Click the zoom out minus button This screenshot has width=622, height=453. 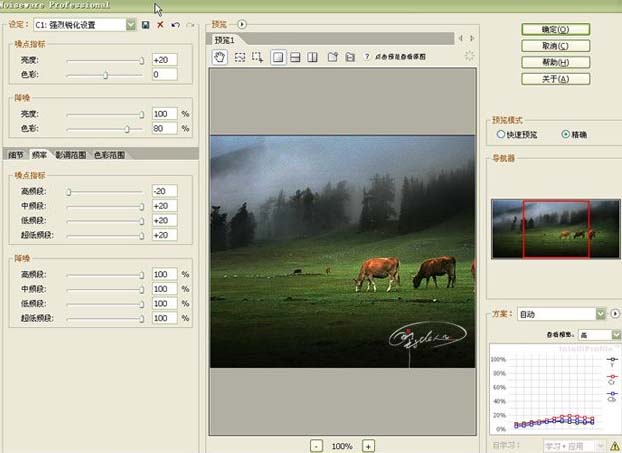click(316, 445)
